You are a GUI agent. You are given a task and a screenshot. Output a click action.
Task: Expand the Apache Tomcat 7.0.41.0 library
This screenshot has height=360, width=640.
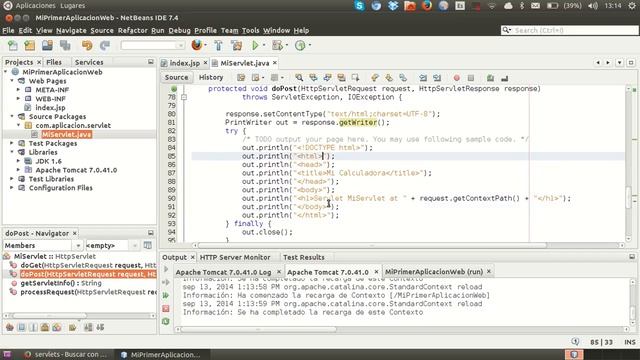pyautogui.click(x=18, y=170)
